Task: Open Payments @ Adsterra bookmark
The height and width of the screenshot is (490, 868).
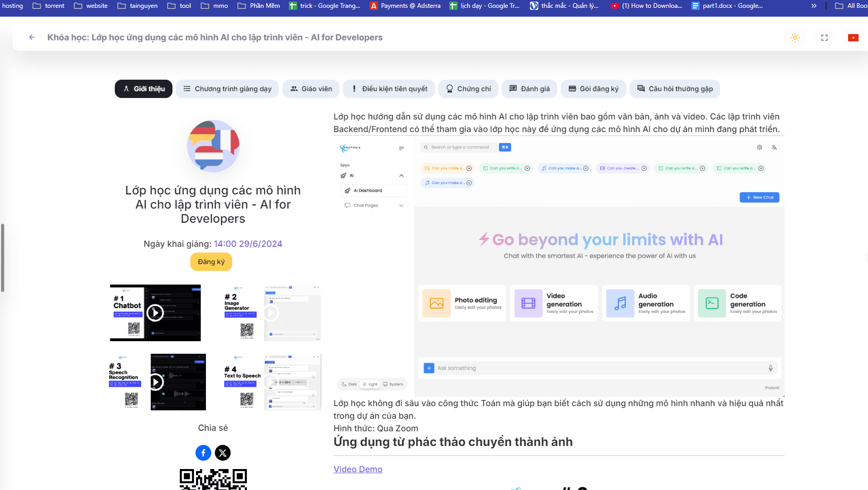Action: tap(405, 6)
